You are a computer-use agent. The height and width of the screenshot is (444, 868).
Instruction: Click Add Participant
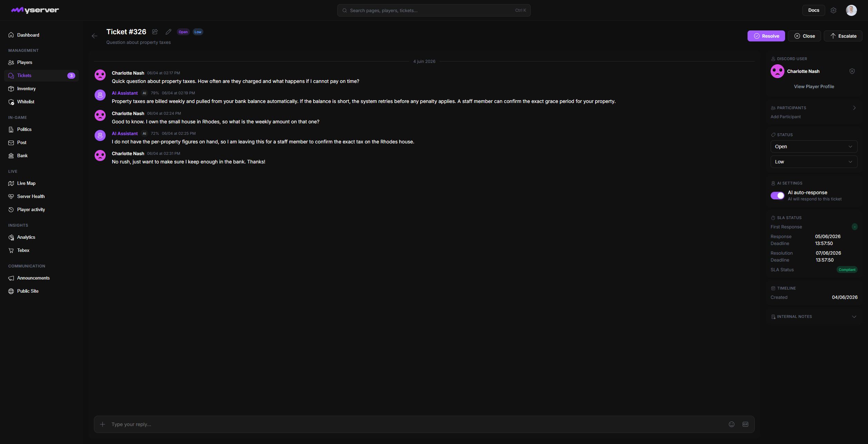click(785, 117)
